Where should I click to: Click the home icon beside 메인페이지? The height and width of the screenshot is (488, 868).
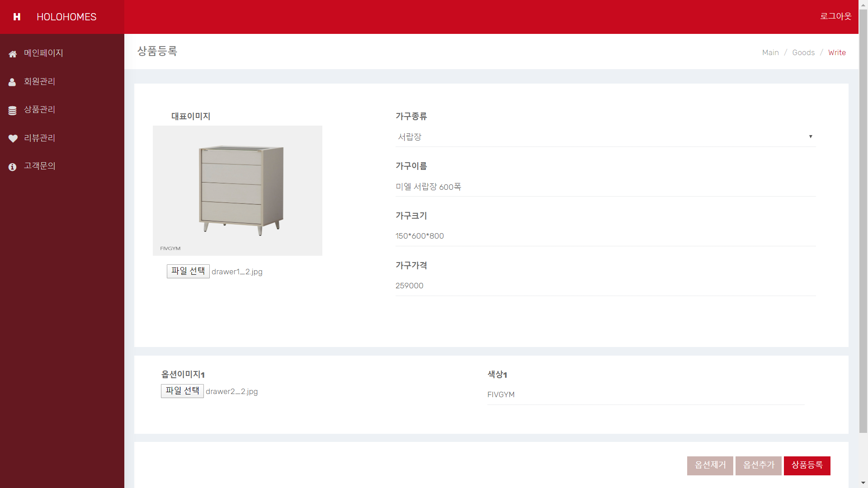coord(12,54)
